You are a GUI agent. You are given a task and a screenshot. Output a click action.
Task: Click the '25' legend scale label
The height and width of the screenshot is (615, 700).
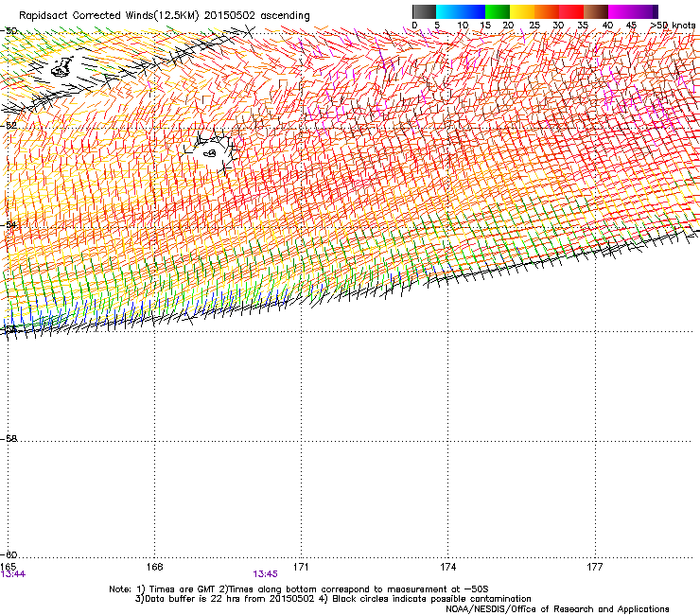pos(534,26)
